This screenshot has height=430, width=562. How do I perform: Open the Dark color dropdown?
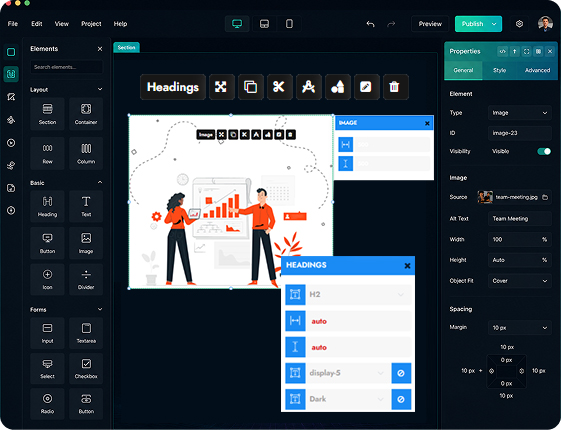point(348,399)
